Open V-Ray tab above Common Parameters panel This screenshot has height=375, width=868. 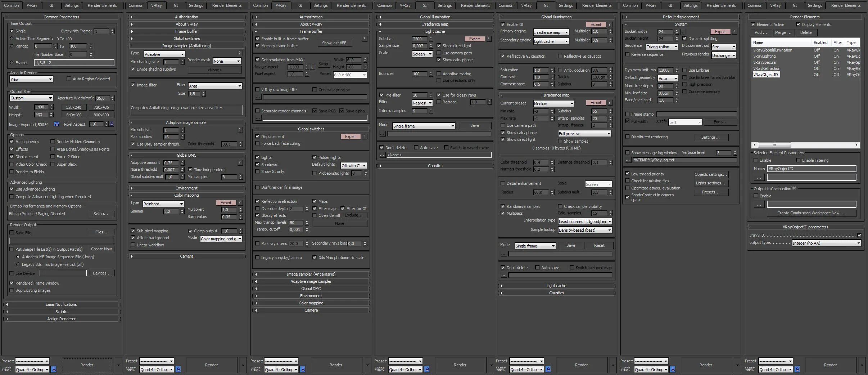[32, 5]
